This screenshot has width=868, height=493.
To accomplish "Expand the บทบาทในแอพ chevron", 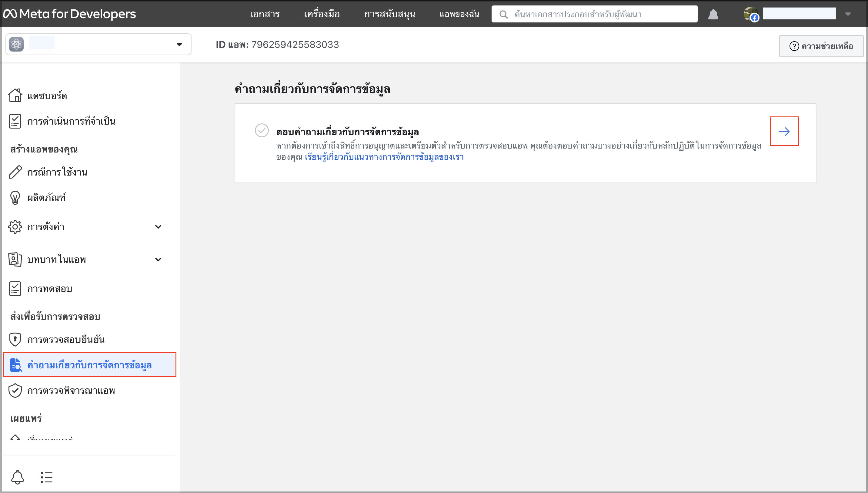I will [158, 259].
